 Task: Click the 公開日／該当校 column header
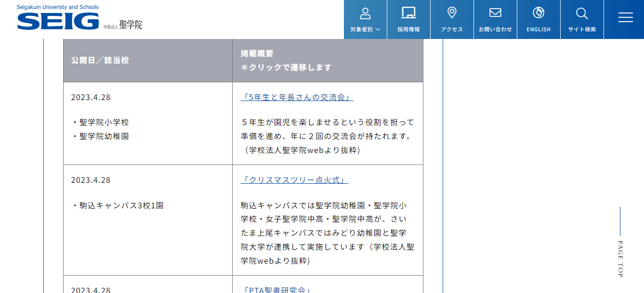point(100,60)
